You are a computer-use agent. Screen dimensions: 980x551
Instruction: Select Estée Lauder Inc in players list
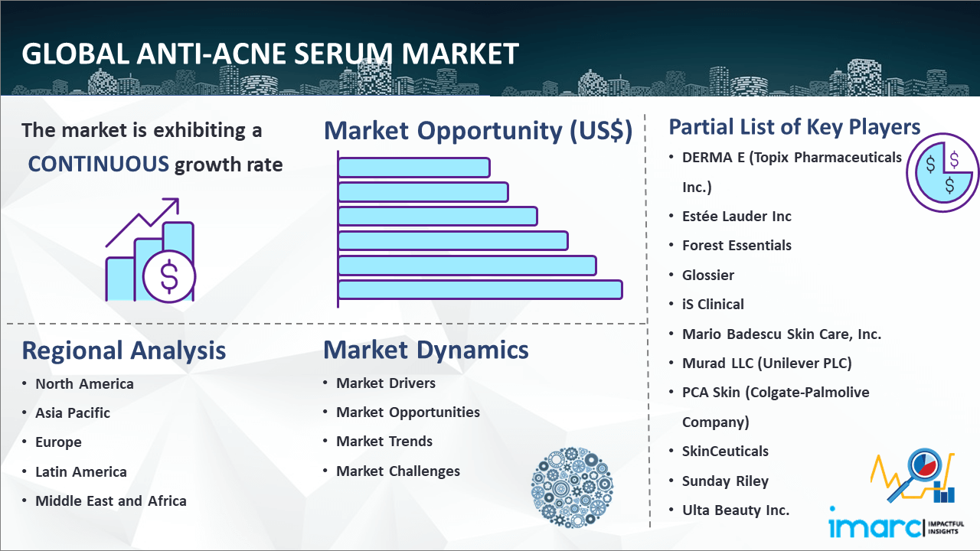[737, 217]
